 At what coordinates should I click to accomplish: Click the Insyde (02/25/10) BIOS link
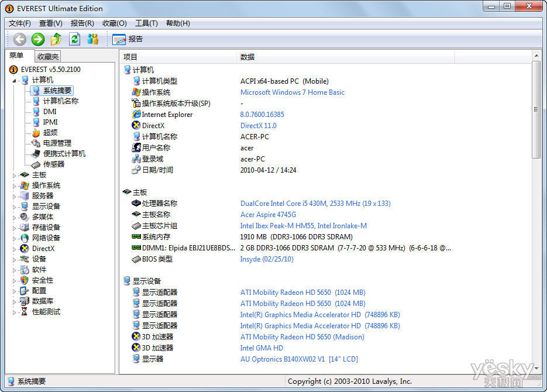(x=267, y=259)
